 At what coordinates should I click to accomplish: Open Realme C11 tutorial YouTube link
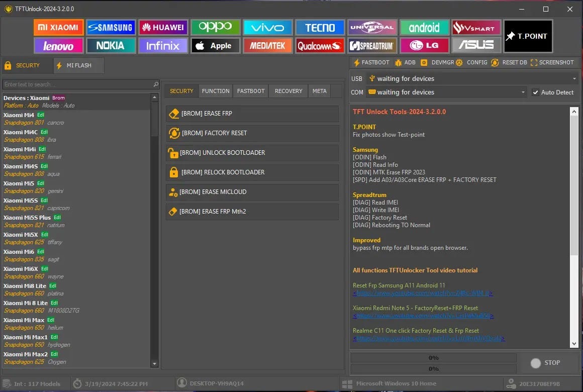tap(429, 338)
